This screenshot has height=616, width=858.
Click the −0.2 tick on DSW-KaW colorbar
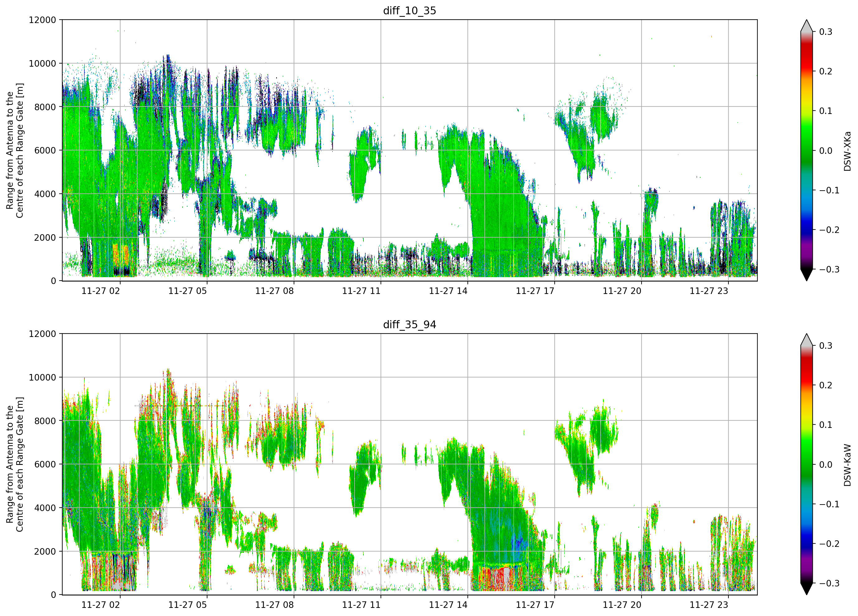829,544
